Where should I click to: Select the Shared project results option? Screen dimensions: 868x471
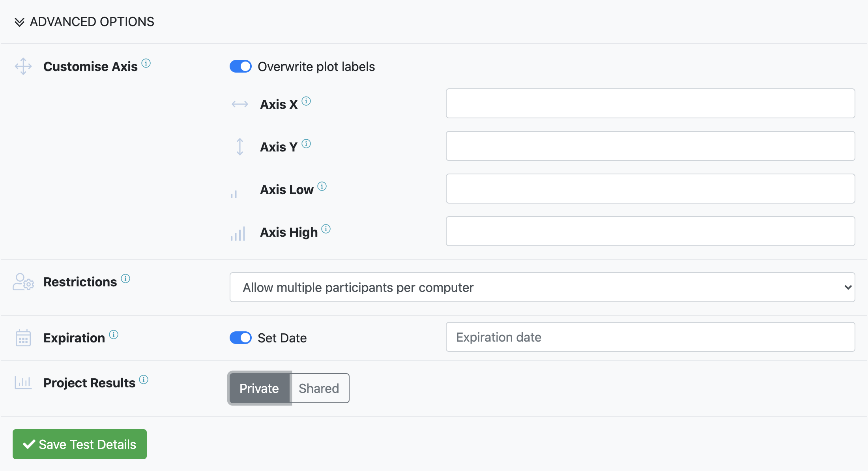(319, 389)
